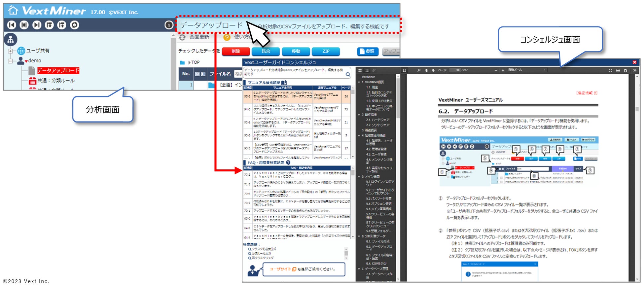Collapse outline section 7 arrow
This screenshot has height=286, width=644.
coord(359,269)
